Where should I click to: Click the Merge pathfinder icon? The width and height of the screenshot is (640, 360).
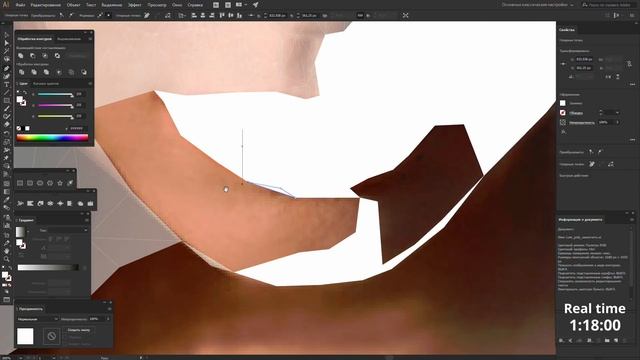tap(46, 72)
